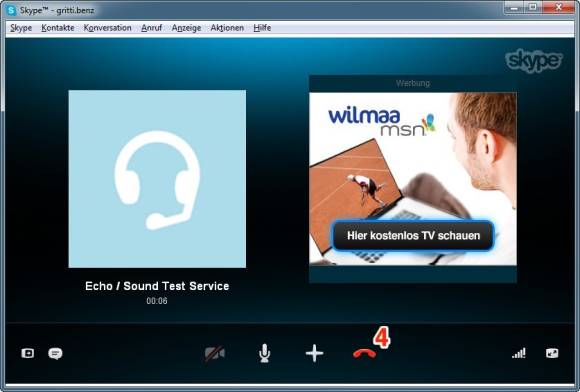Open the Kontakte menu
580x392 pixels.
tap(58, 28)
